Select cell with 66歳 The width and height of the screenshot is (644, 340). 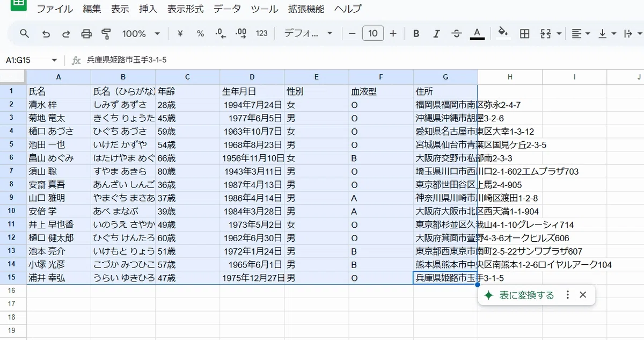pos(187,158)
